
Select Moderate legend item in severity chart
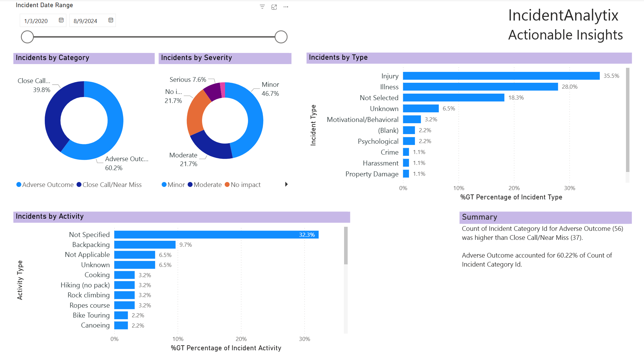pyautogui.click(x=205, y=185)
